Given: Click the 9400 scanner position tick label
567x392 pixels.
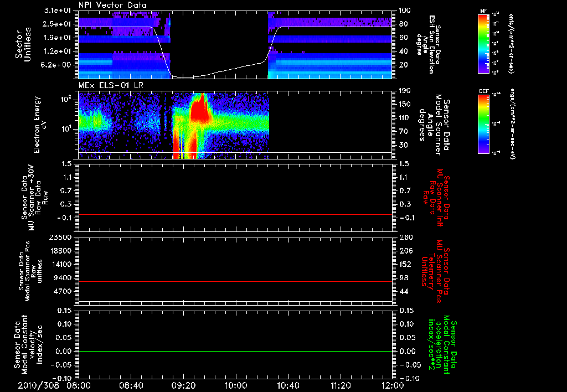Looking at the screenshot, I should click(63, 278).
